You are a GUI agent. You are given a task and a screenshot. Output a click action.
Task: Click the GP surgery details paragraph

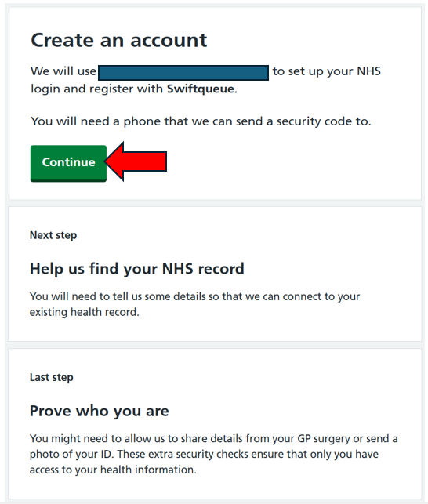tap(213, 454)
